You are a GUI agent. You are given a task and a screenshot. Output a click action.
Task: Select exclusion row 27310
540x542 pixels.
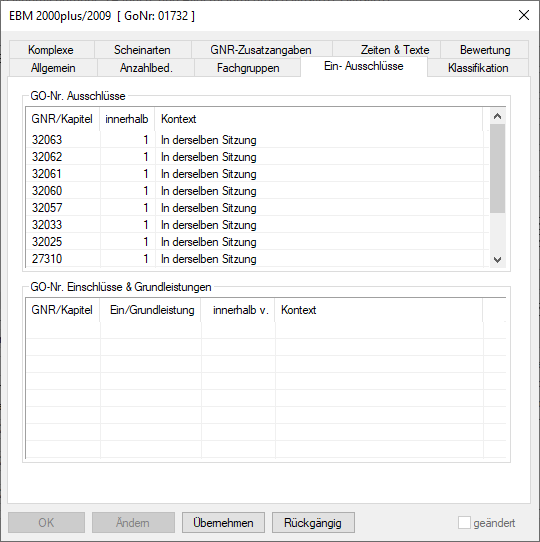pos(258,259)
